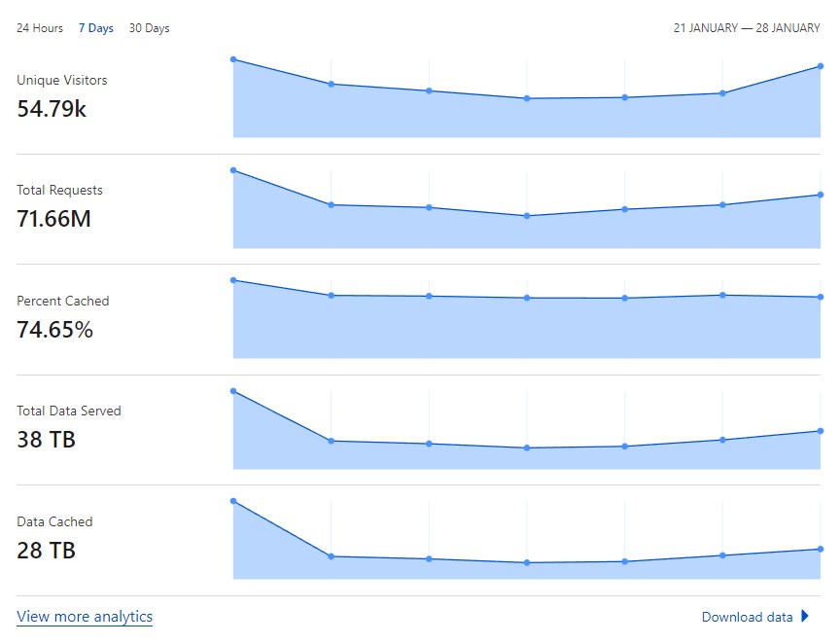Screen dimensions: 840x644
Task: Open the View more analytics link
Action: pyautogui.click(x=85, y=617)
